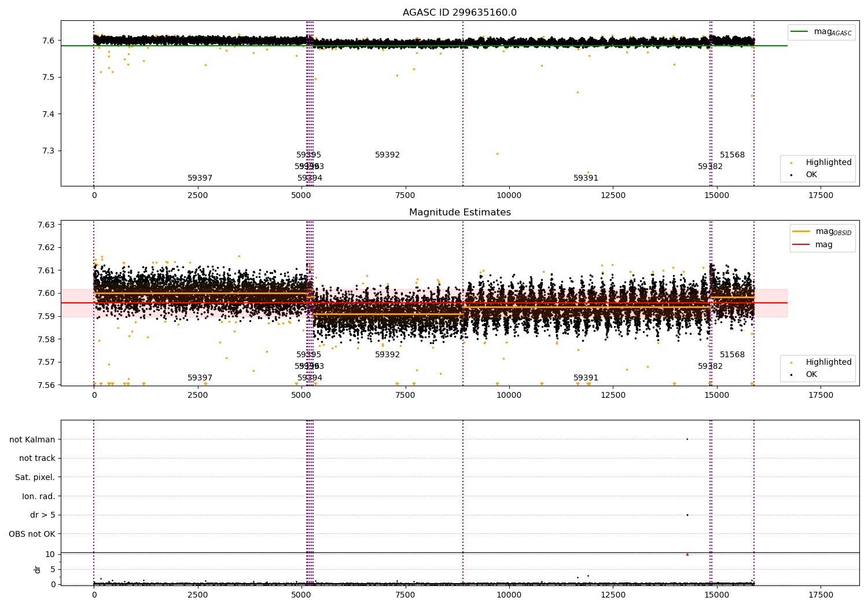
Task: Click the 'dr' y-axis label
Action: click(x=38, y=569)
